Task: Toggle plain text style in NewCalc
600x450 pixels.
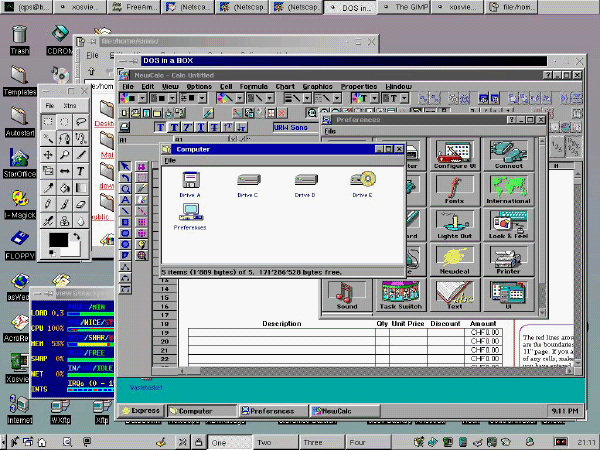Action: (x=161, y=127)
